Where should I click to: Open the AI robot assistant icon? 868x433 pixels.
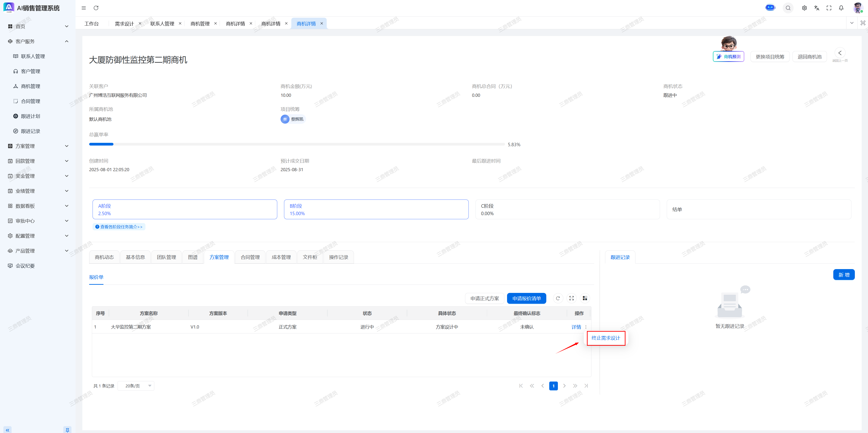(770, 8)
